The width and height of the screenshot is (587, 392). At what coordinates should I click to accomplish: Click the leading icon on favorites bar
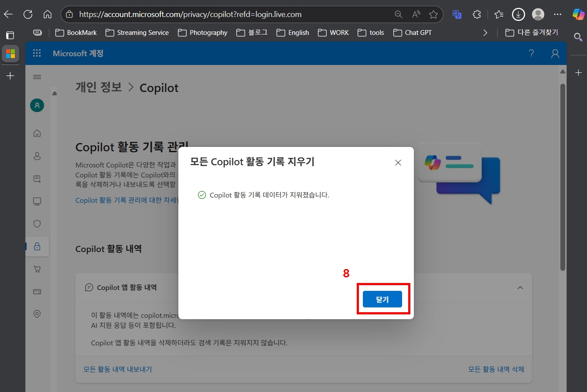click(38, 33)
